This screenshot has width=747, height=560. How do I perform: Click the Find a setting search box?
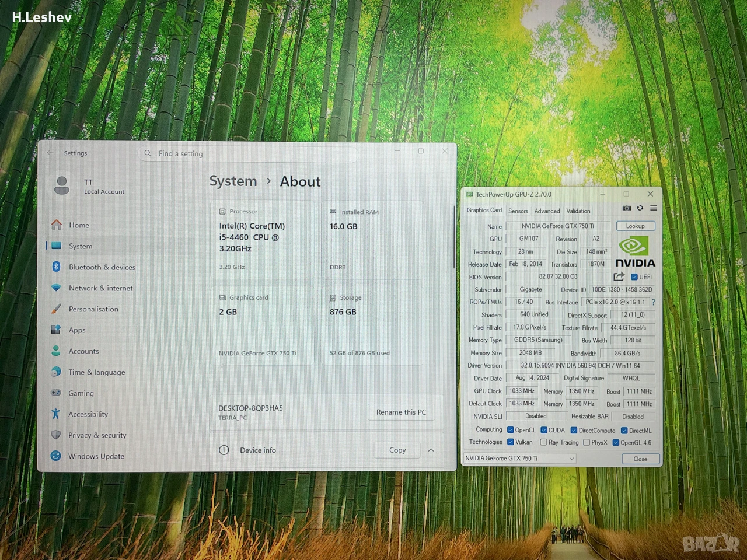(x=248, y=153)
